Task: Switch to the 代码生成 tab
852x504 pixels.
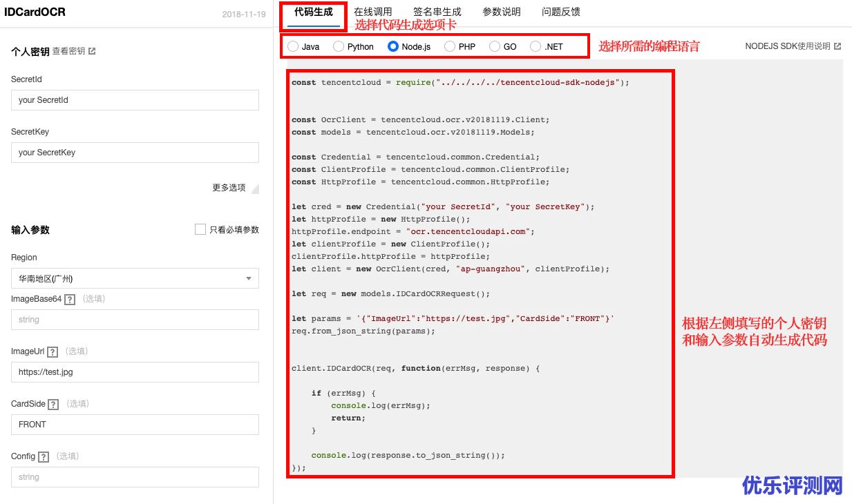Action: click(x=314, y=12)
